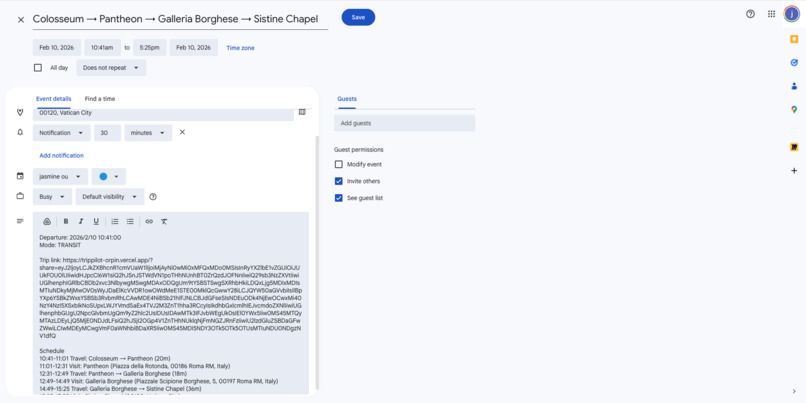The image size is (806, 403).
Task: Click the 'Schedule' heading in description
Action: [52, 351]
